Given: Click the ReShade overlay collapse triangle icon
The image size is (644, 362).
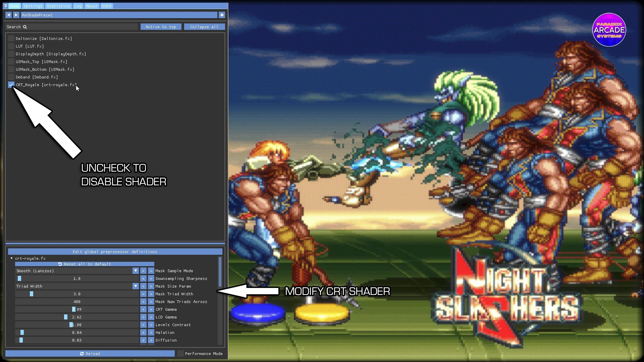Looking at the screenshot, I should [5, 6].
